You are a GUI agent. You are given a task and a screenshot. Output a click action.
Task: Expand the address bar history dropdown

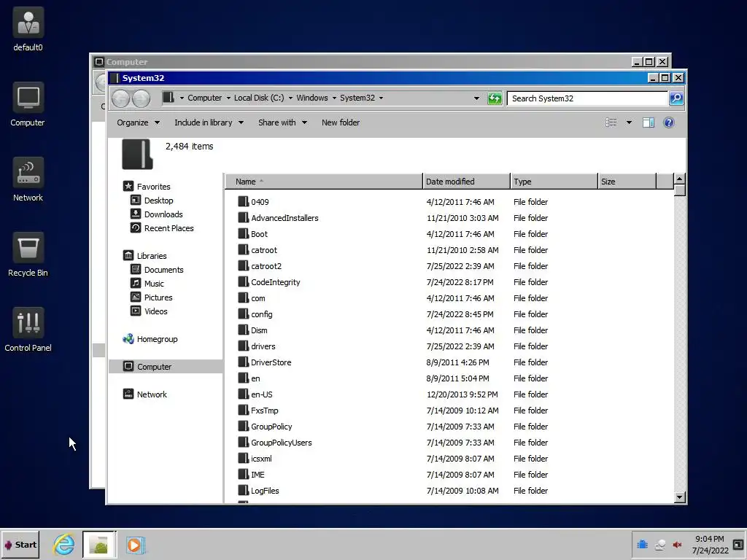point(476,98)
